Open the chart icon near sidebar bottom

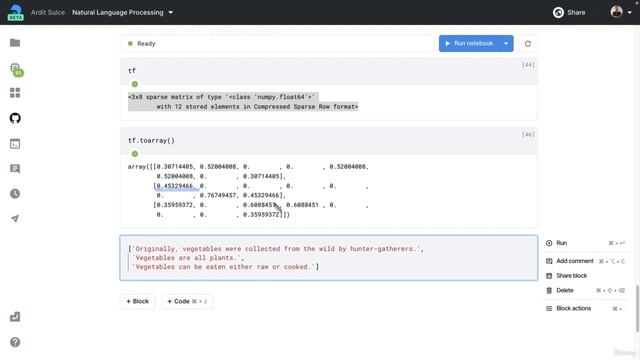tap(15, 317)
